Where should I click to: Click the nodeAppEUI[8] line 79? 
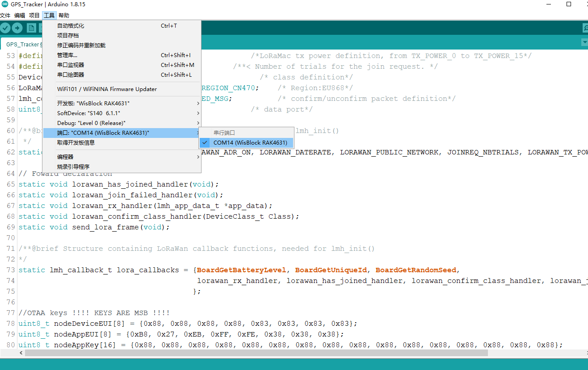(181, 334)
